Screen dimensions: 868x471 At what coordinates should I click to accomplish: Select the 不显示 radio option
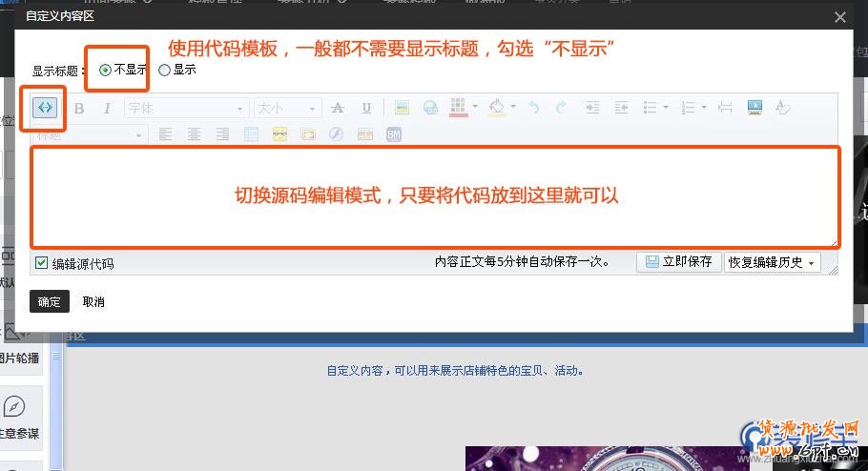click(x=105, y=70)
